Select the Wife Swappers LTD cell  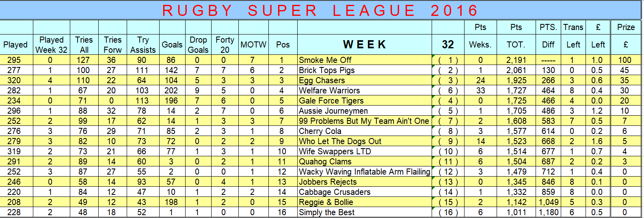click(364, 151)
